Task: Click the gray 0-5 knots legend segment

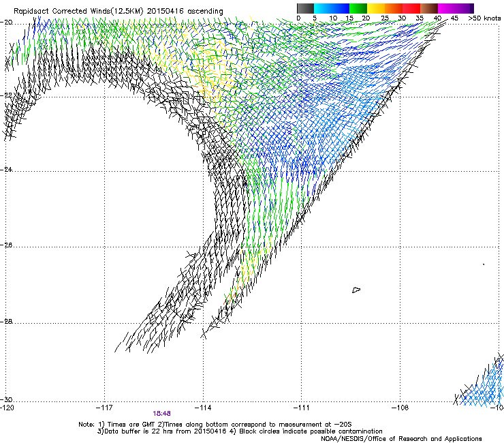Action: 305,8
